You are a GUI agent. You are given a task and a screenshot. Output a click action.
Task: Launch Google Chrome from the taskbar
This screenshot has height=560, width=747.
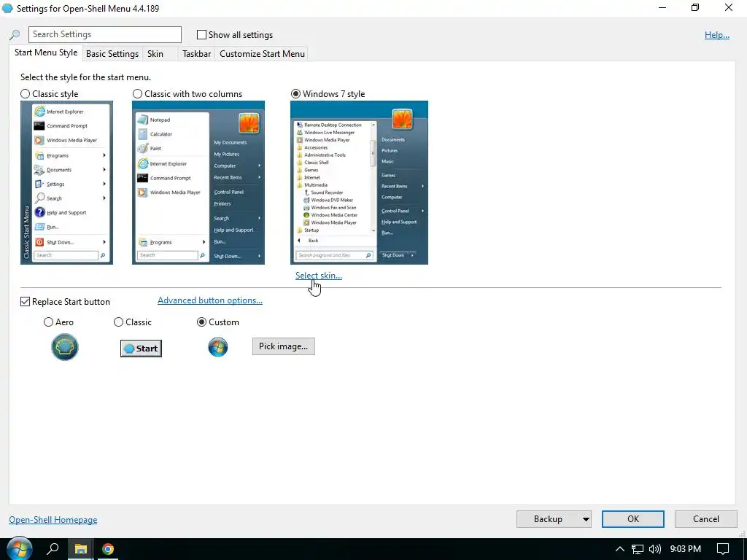(x=108, y=549)
